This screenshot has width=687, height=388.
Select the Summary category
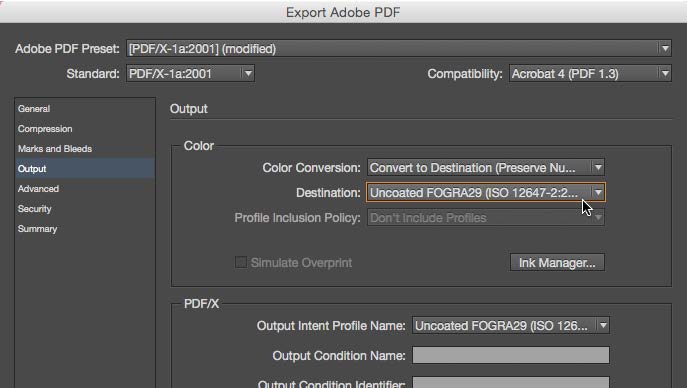[85, 229]
